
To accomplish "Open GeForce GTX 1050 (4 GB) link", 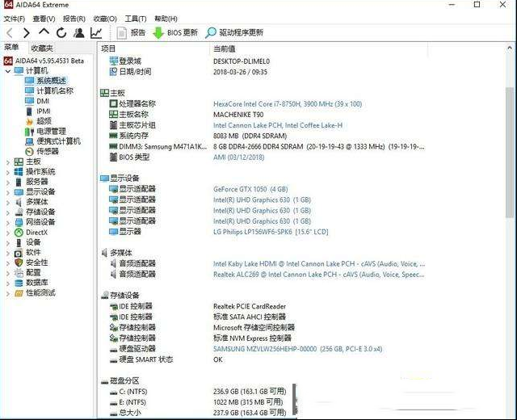I will (x=250, y=189).
